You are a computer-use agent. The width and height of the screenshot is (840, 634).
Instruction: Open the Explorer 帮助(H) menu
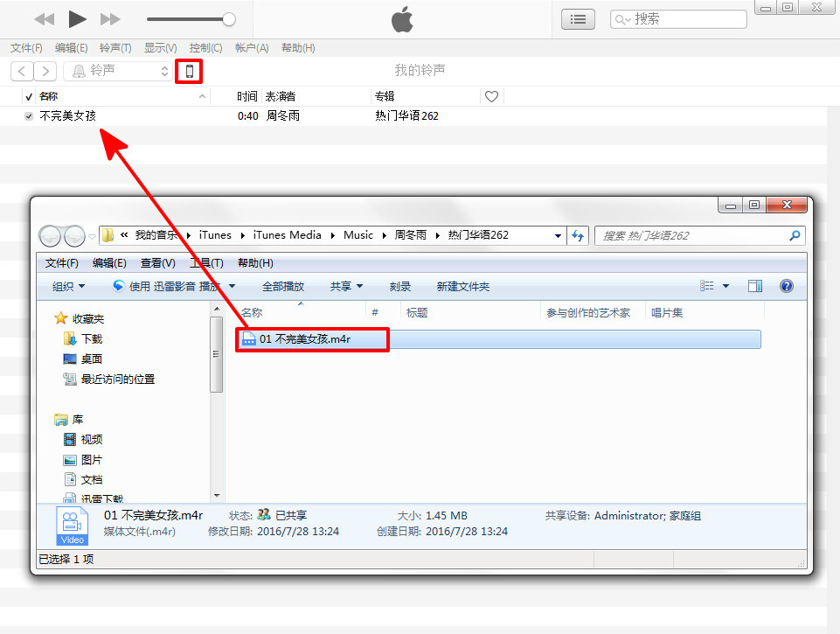(255, 263)
